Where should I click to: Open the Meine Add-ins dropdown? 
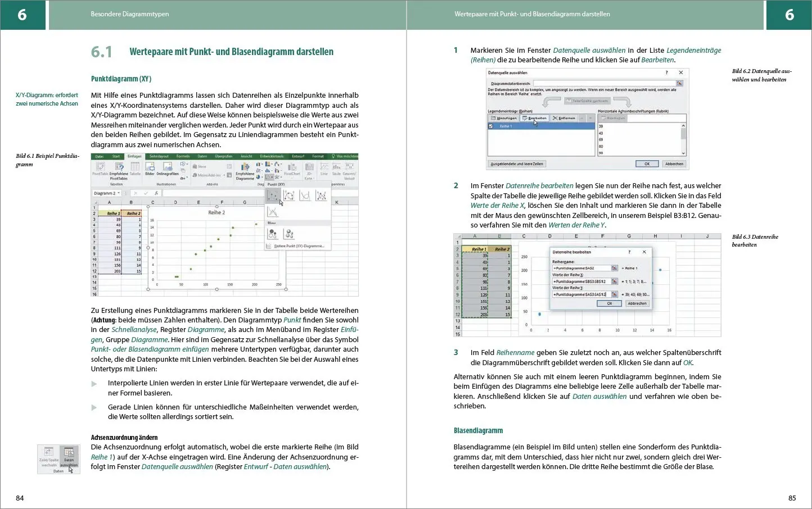[224, 175]
